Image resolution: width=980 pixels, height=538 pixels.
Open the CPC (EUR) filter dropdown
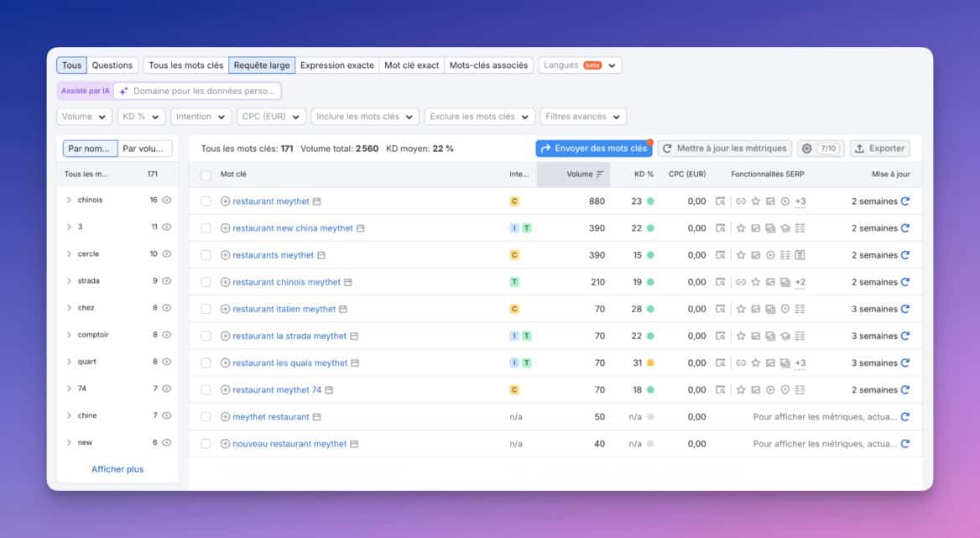[271, 117]
